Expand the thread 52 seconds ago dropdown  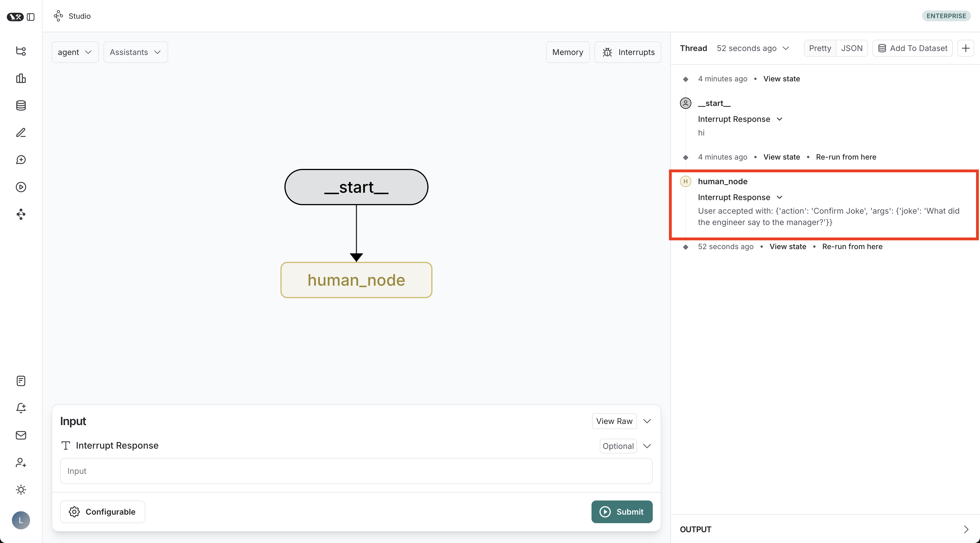coord(753,48)
